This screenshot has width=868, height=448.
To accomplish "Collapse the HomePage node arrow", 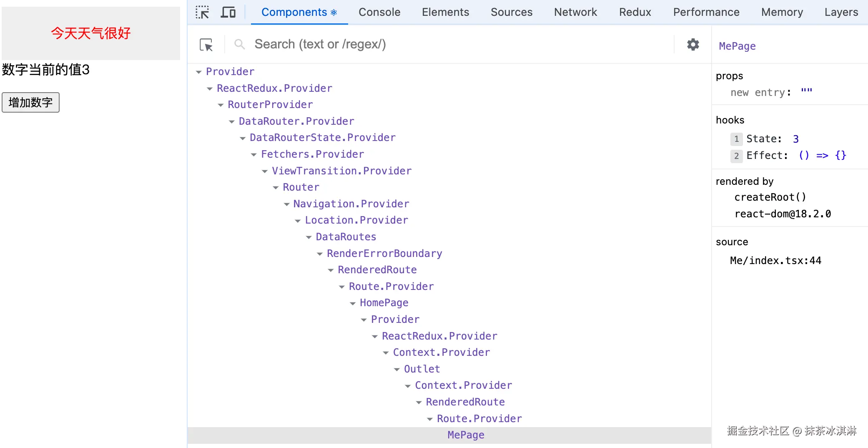I will pyautogui.click(x=353, y=303).
